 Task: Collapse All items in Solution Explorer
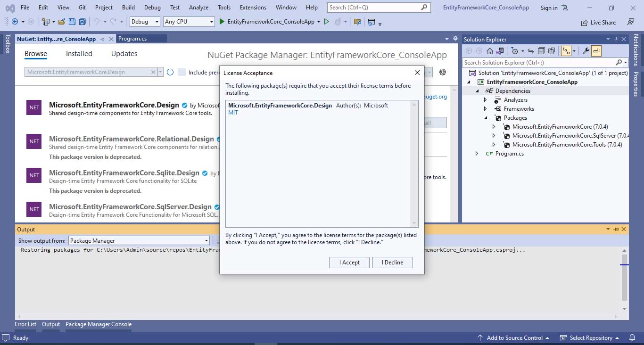(541, 50)
